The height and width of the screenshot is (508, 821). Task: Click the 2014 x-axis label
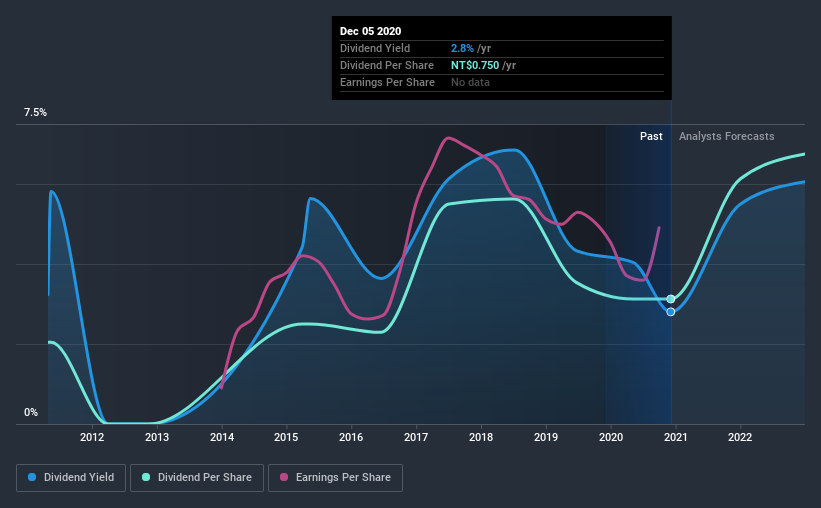221,437
